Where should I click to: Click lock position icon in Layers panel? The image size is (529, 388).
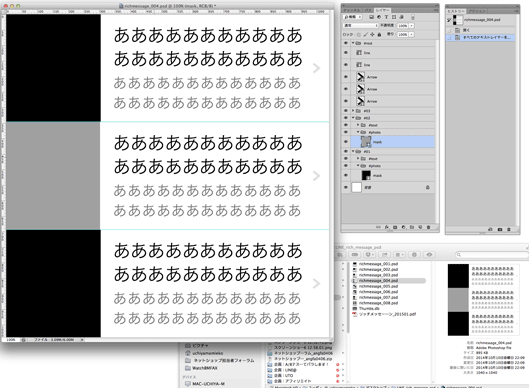[372, 34]
